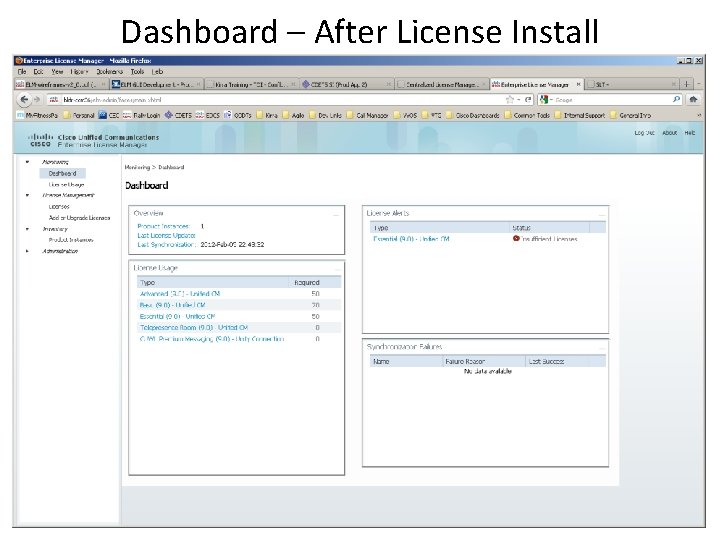
Task: Click the reload page icon
Action: pos(528,100)
